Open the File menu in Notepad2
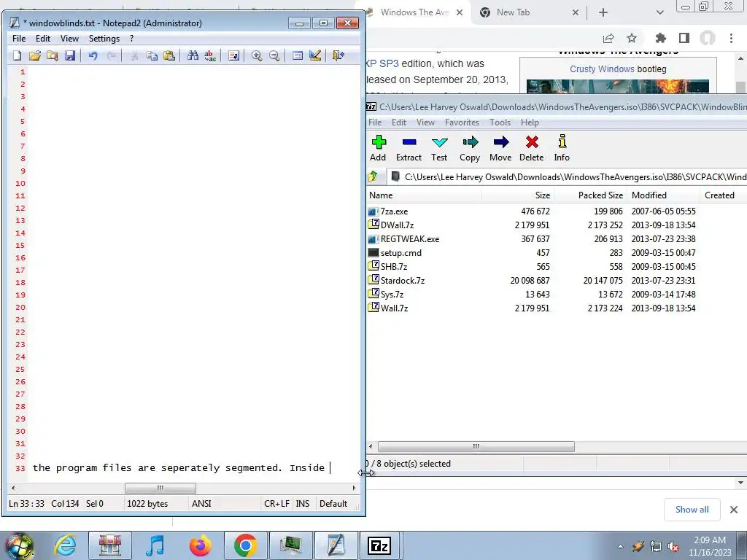Image resolution: width=747 pixels, height=560 pixels. 19,39
